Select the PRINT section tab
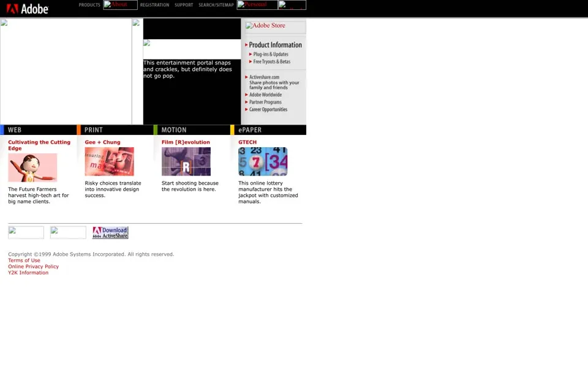Image resolution: width=588 pixels, height=368 pixels. [x=115, y=130]
